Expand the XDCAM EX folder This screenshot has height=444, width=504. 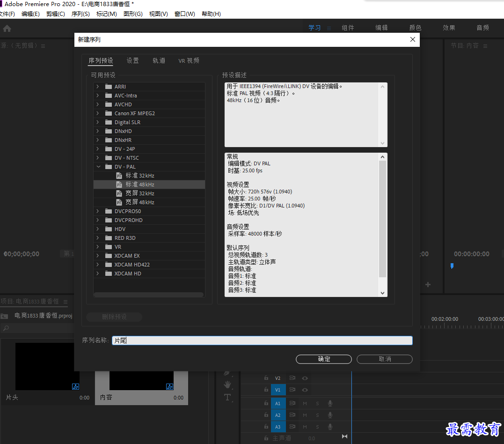coord(98,255)
